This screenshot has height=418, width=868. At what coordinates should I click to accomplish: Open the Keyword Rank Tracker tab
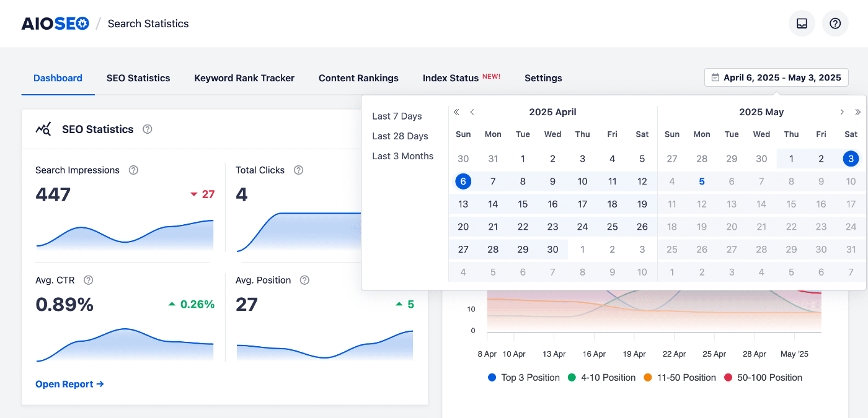[244, 78]
